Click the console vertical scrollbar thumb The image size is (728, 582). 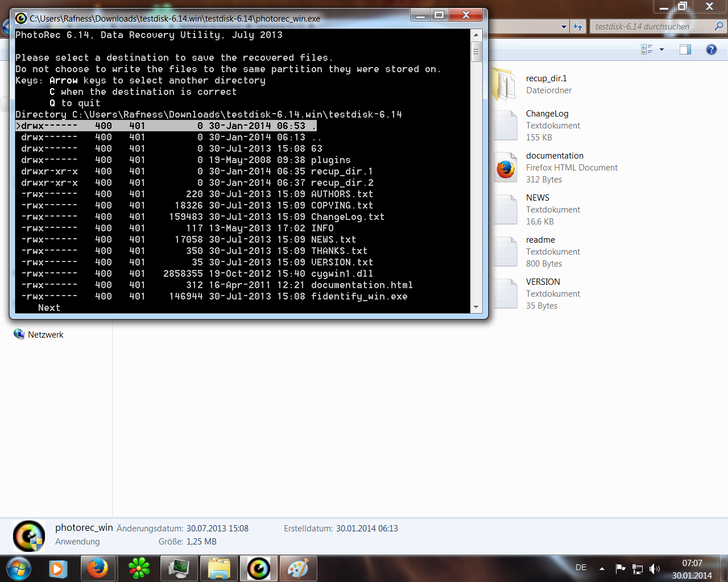(477, 51)
